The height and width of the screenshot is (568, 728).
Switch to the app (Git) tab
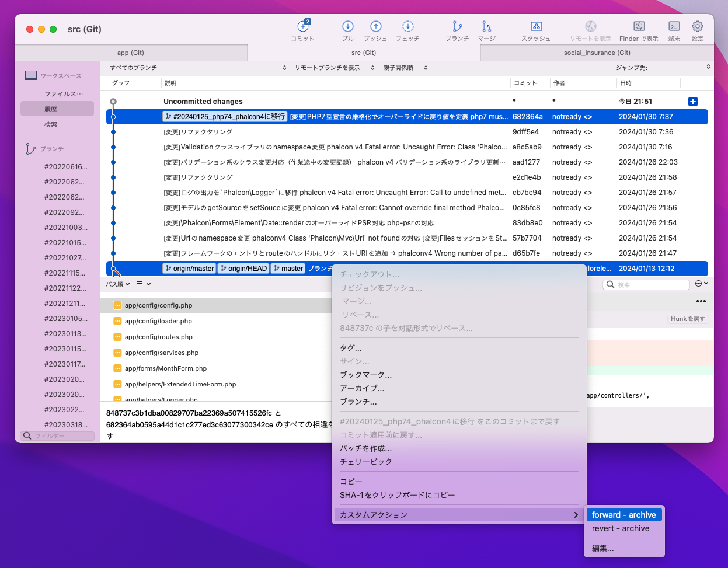[x=131, y=53]
